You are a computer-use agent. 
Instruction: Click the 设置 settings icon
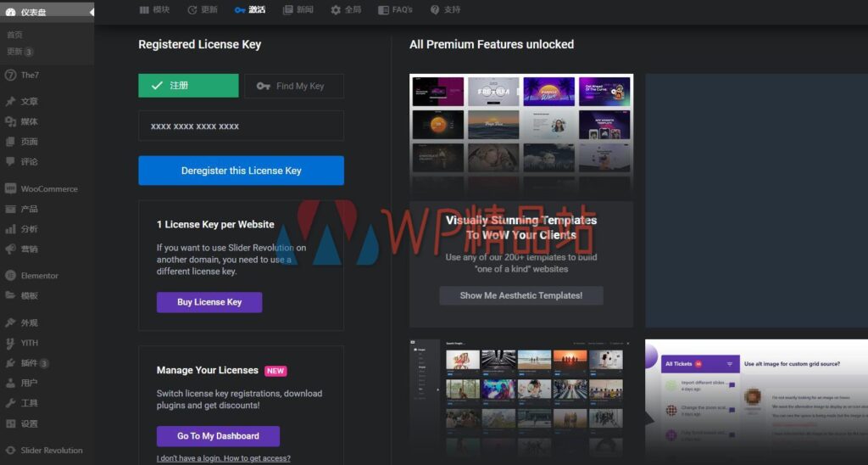(x=10, y=423)
